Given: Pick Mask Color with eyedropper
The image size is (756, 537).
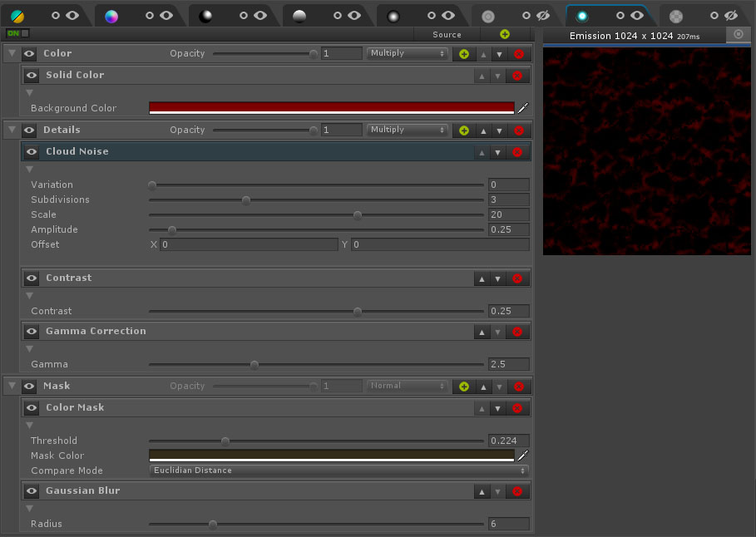Looking at the screenshot, I should (x=523, y=455).
